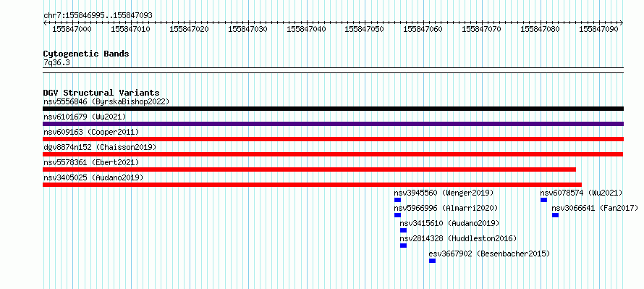644x289 pixels.
Task: Click ruler position 155847070
Action: [x=482, y=29]
